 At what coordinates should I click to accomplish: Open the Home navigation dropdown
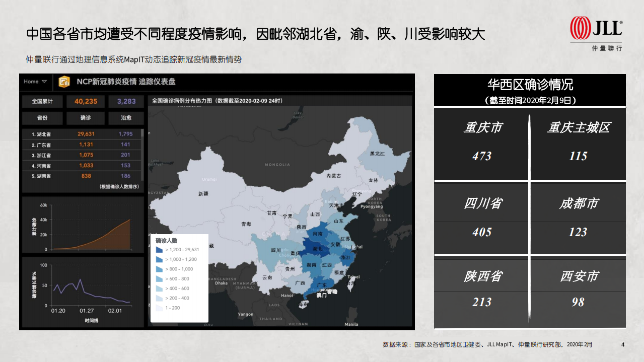[35, 82]
